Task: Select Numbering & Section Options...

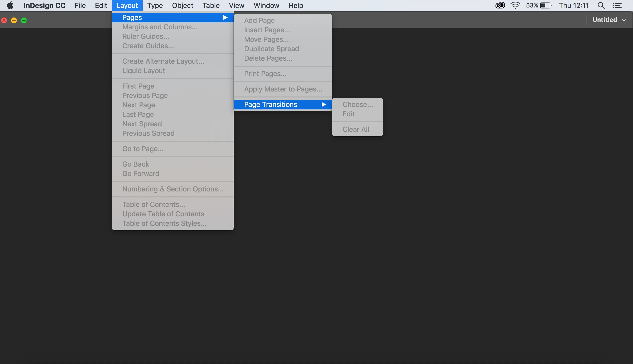Action: click(173, 189)
